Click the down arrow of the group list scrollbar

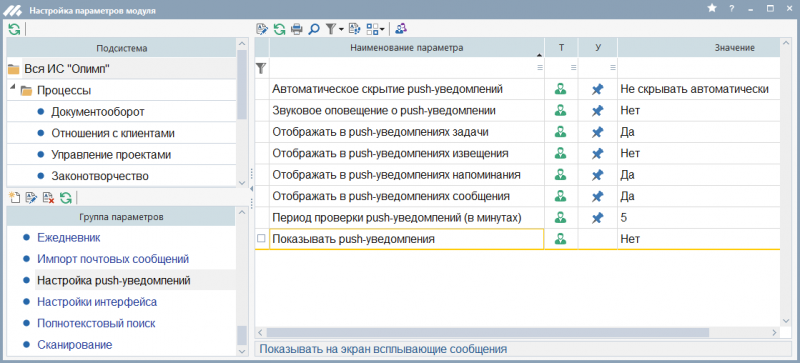(x=242, y=351)
